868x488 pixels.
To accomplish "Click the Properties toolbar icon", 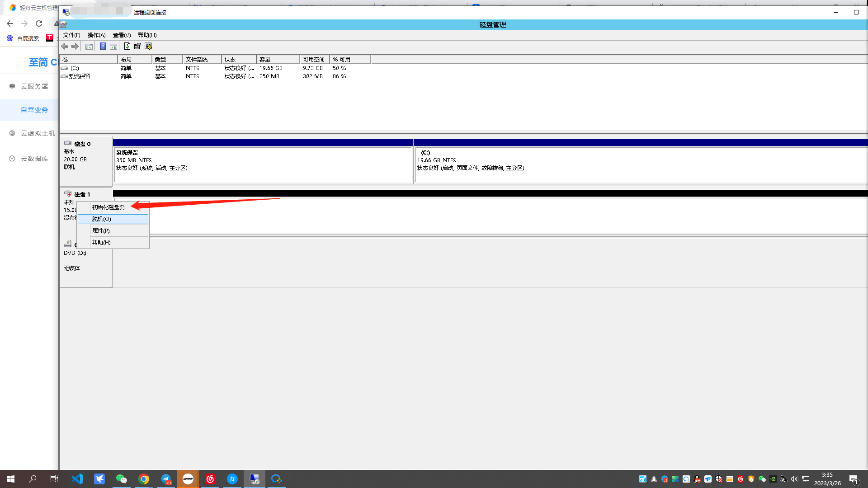I will click(x=137, y=46).
